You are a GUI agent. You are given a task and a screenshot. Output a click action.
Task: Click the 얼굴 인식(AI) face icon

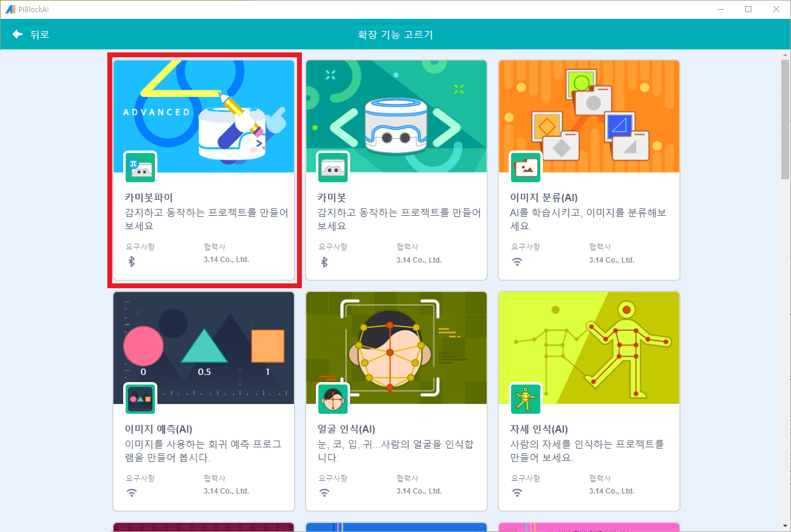333,399
